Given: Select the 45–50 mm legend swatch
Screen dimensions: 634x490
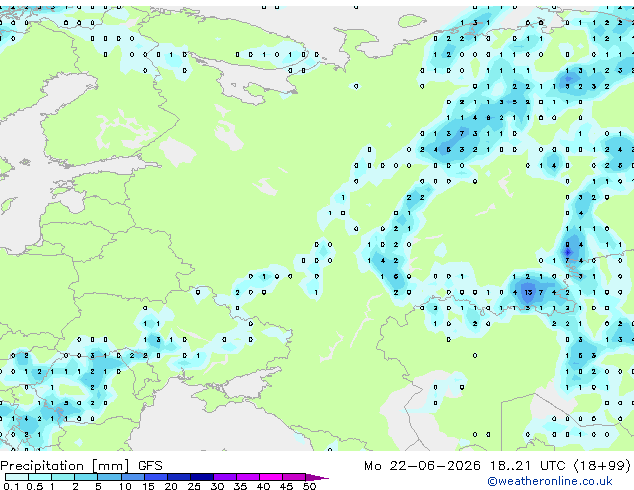Looking at the screenshot, I should point(294,477).
